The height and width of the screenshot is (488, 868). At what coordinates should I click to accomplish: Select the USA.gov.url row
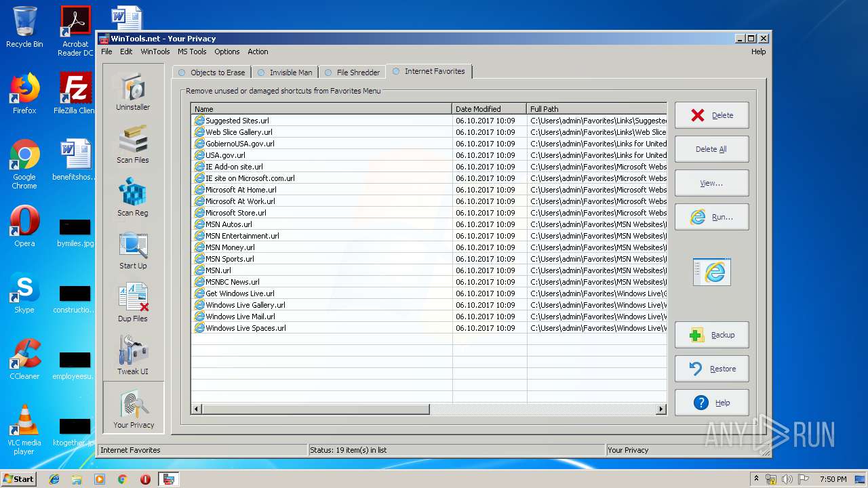429,155
